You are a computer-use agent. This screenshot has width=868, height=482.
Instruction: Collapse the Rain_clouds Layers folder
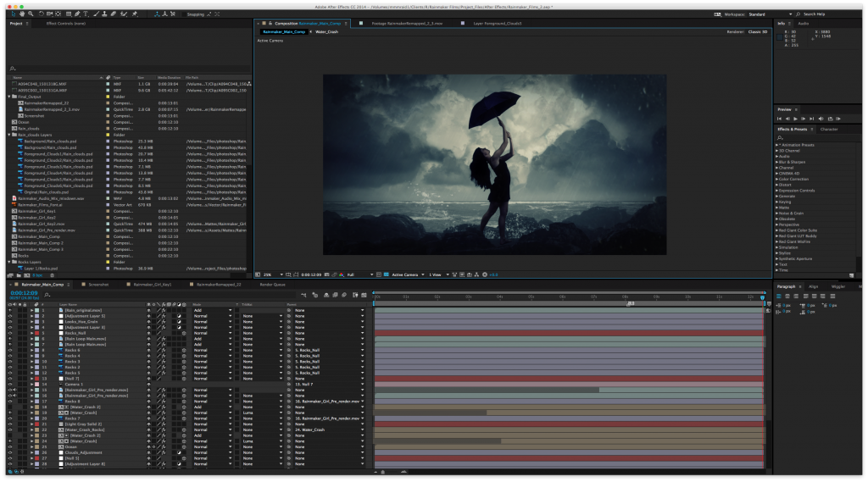(x=9, y=135)
